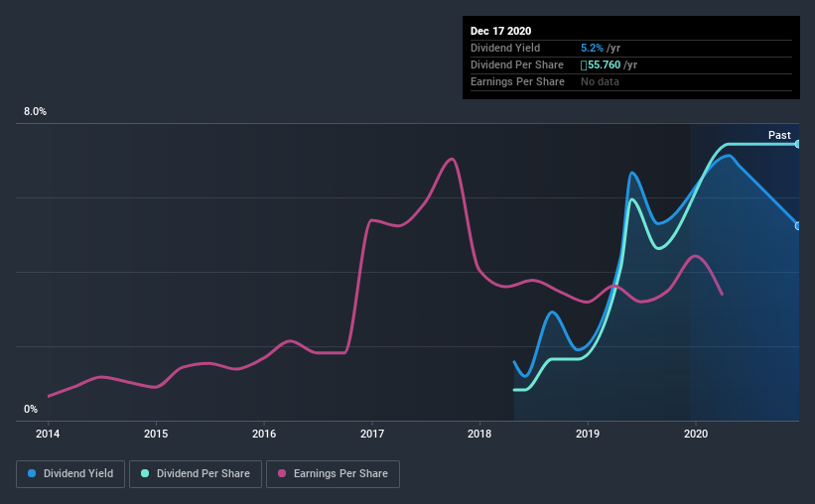This screenshot has width=815, height=504.
Task: Click the teal Dividend Per Share legend dot
Action: point(145,473)
